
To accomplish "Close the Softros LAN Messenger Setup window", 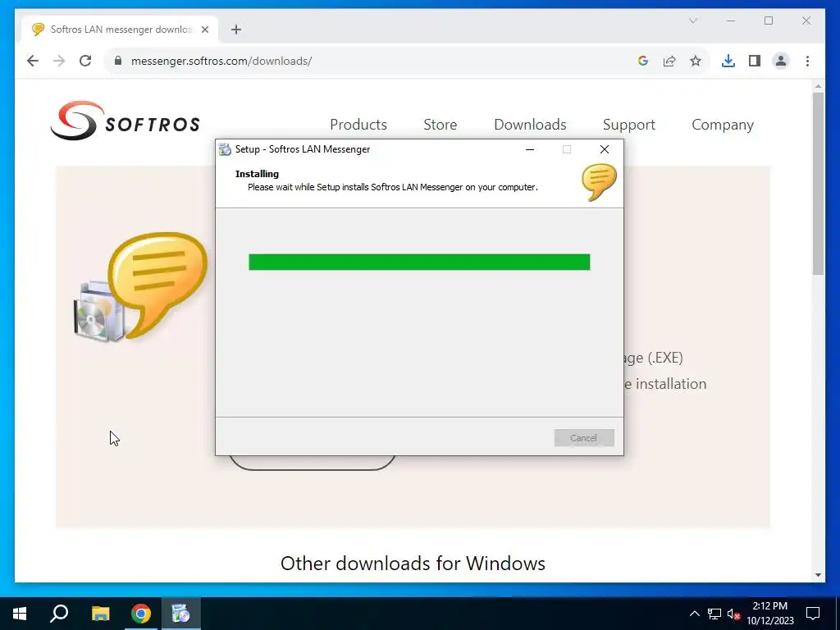I will (605, 149).
